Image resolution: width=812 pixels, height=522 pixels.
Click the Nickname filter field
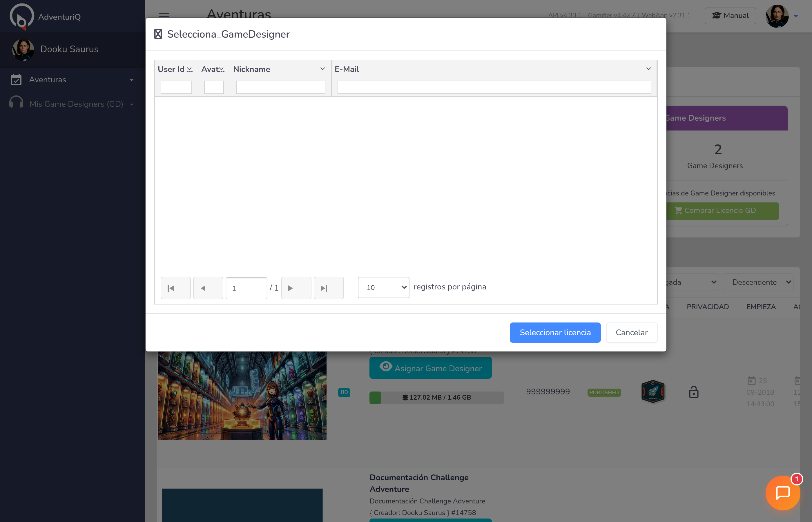point(280,87)
